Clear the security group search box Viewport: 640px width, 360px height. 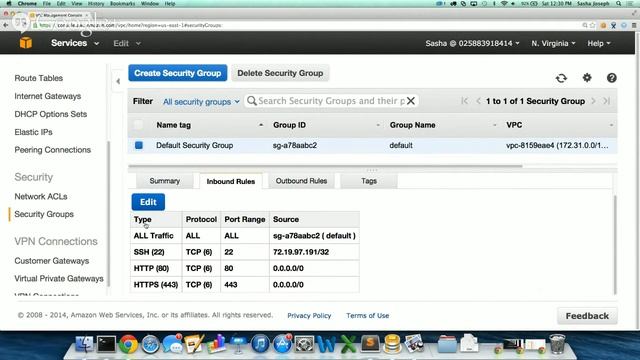coord(411,101)
